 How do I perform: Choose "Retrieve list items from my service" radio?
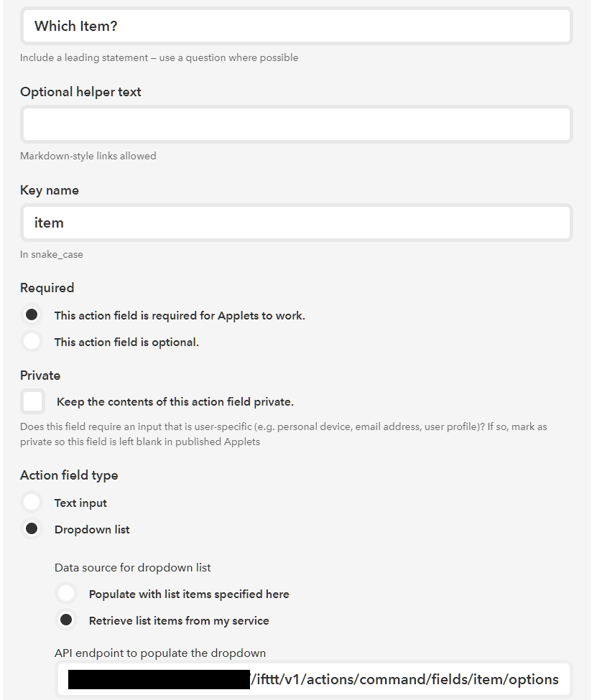[x=66, y=620]
